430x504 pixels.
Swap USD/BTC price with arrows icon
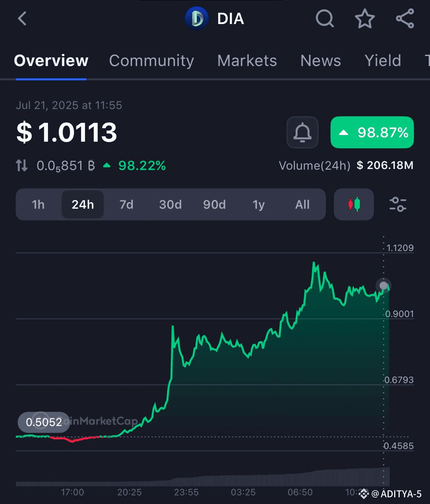pyautogui.click(x=22, y=165)
